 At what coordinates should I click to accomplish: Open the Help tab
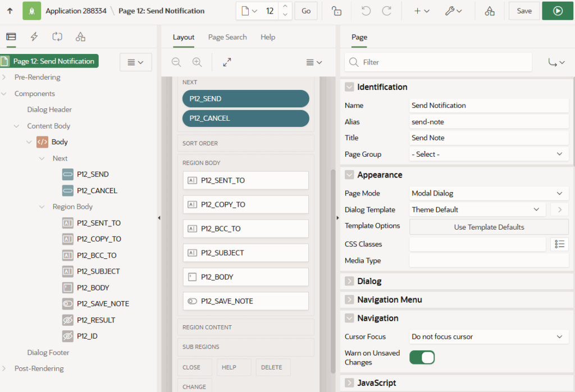tap(268, 37)
